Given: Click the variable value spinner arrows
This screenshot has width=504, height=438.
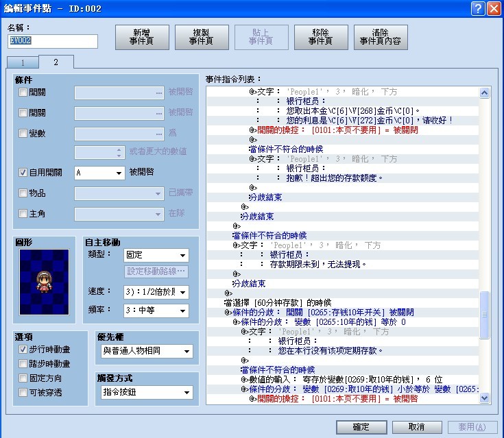Looking at the screenshot, I should [119, 153].
